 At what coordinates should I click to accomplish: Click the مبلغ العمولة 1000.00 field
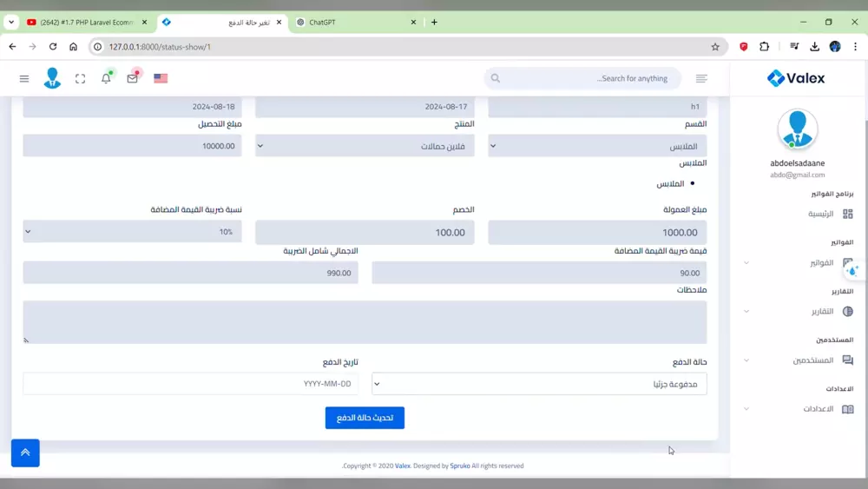pos(597,232)
